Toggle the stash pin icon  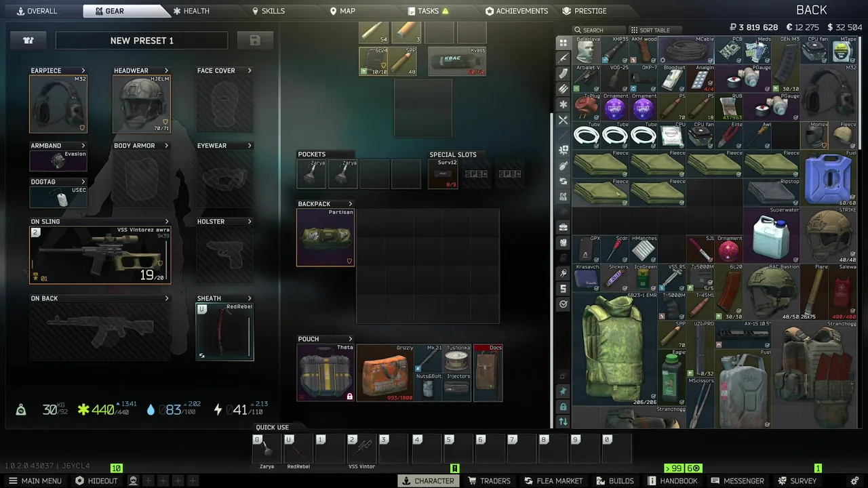pyautogui.click(x=563, y=391)
